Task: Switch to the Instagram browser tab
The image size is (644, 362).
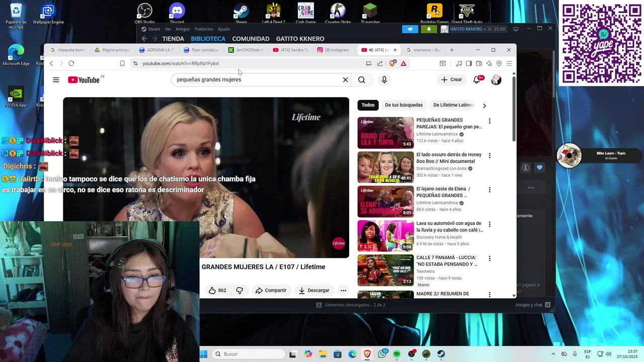Action: tap(333, 50)
